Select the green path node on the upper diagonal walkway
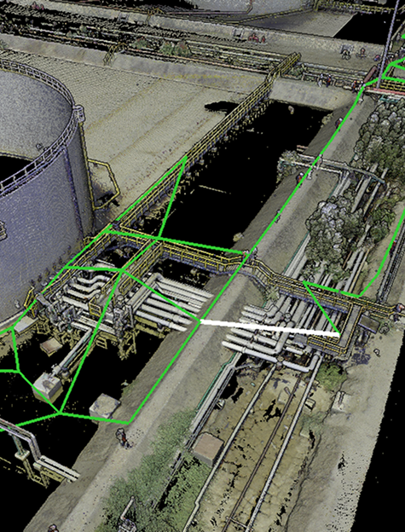The image size is (405, 532). pyautogui.click(x=185, y=157)
